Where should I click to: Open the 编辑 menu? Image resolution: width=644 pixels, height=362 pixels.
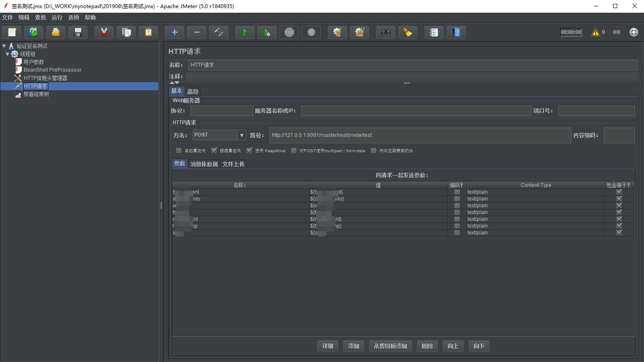tap(24, 17)
